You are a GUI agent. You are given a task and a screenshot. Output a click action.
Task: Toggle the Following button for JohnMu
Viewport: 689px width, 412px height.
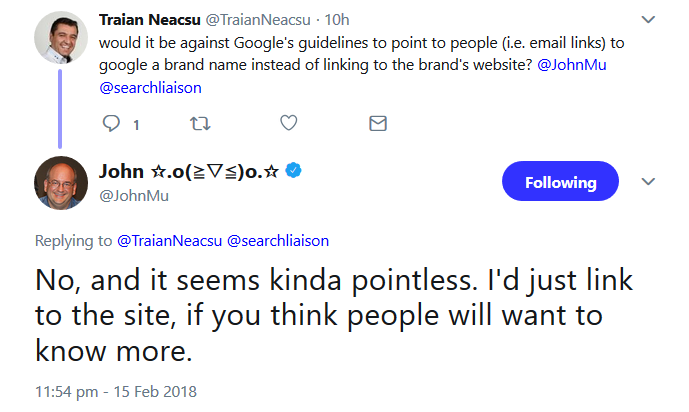click(559, 182)
